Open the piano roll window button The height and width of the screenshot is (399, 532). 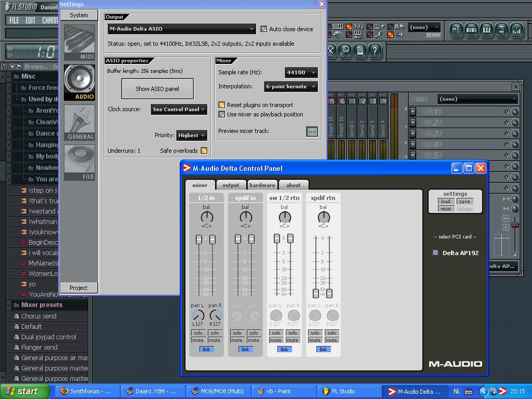[x=486, y=30]
